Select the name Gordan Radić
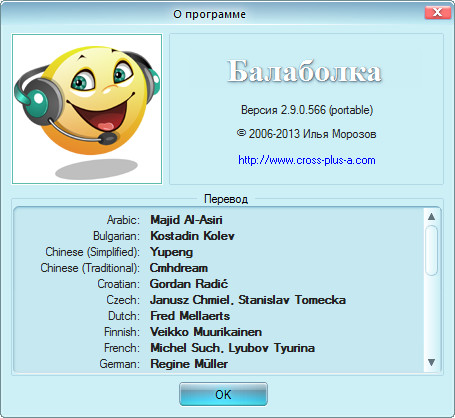This screenshot has width=455, height=418. [189, 284]
